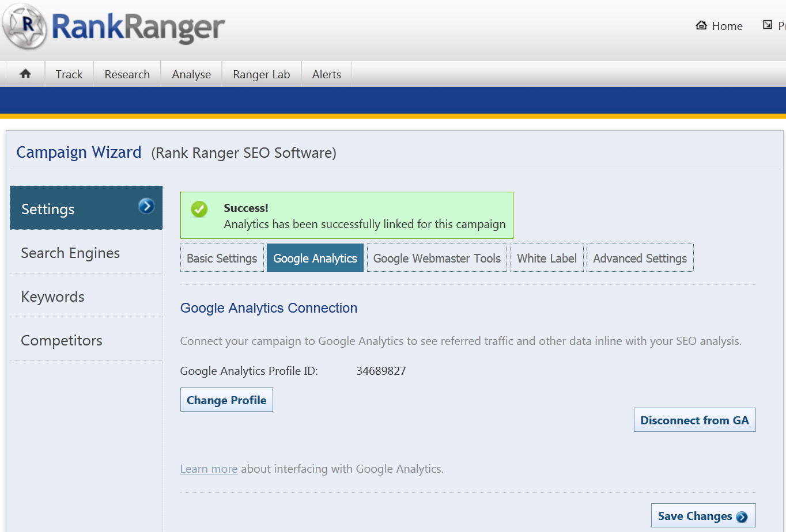Click the green success checkmark icon
Image resolution: width=786 pixels, height=532 pixels.
[x=199, y=209]
